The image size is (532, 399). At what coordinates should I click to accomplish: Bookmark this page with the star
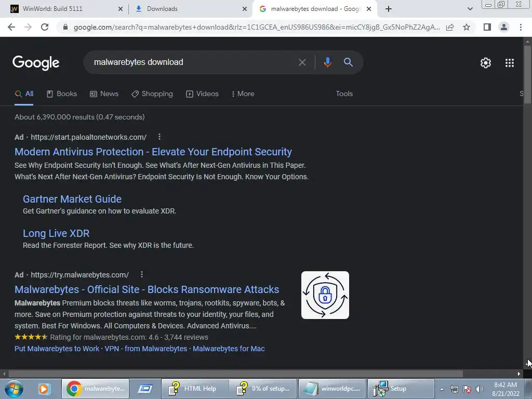pos(467,27)
